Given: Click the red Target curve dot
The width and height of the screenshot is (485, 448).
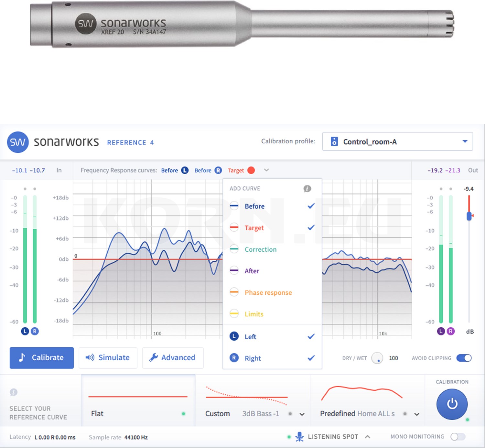Looking at the screenshot, I should (251, 170).
